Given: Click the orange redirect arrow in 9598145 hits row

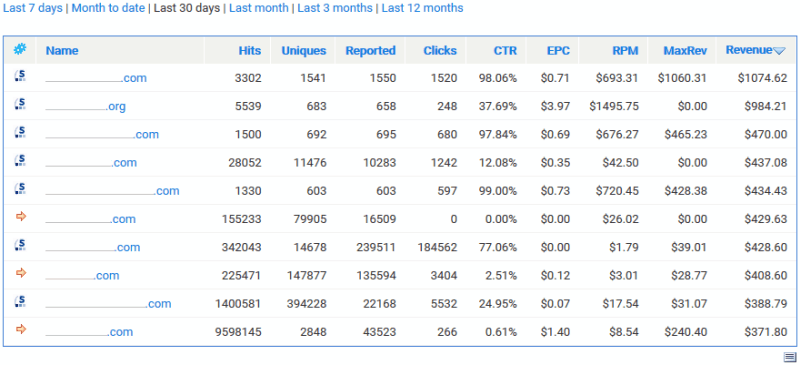Looking at the screenshot, I should 20,330.
